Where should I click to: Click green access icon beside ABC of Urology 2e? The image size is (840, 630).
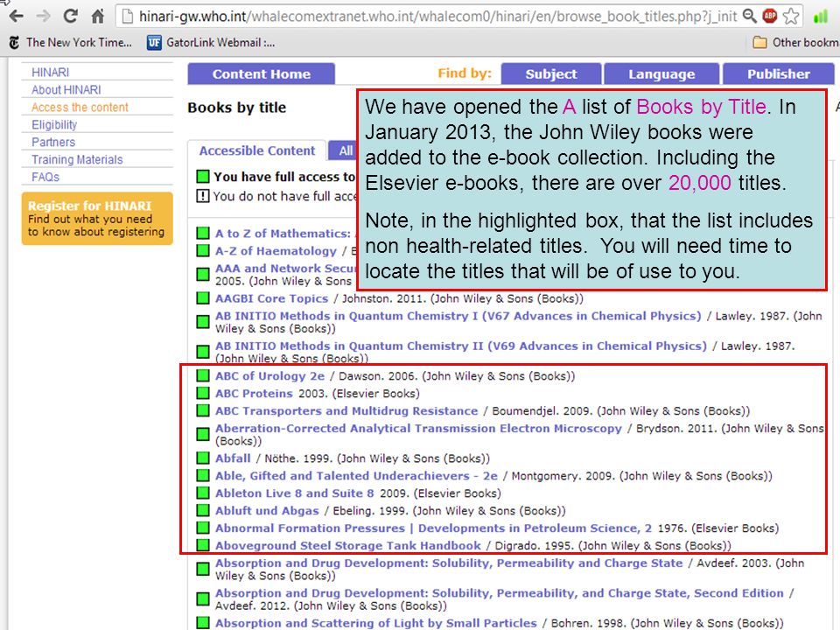tap(202, 375)
